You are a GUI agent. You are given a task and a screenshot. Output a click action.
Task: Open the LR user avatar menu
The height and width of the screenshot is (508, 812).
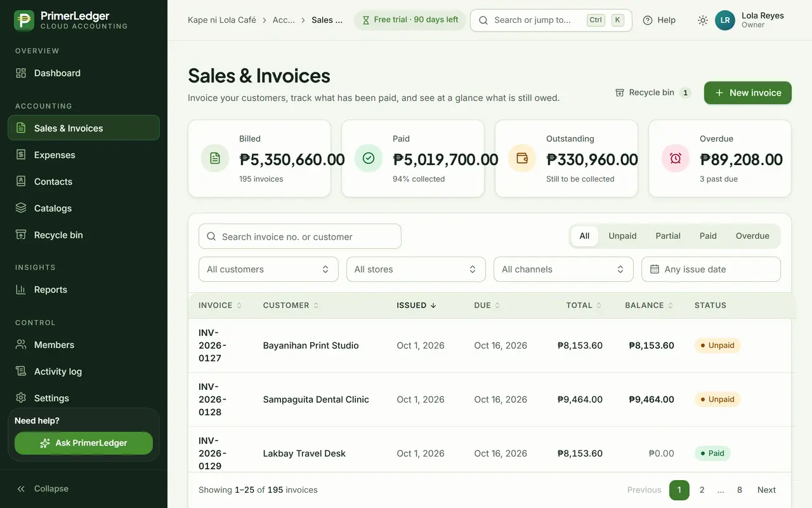click(x=725, y=20)
